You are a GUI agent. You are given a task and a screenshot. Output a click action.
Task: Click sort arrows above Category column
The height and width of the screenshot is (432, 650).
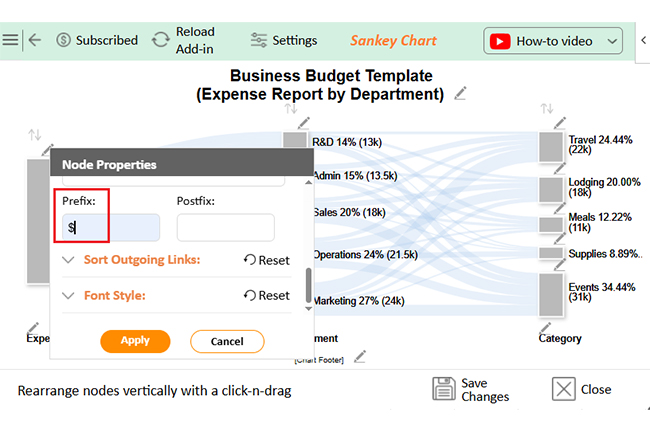pos(547,109)
